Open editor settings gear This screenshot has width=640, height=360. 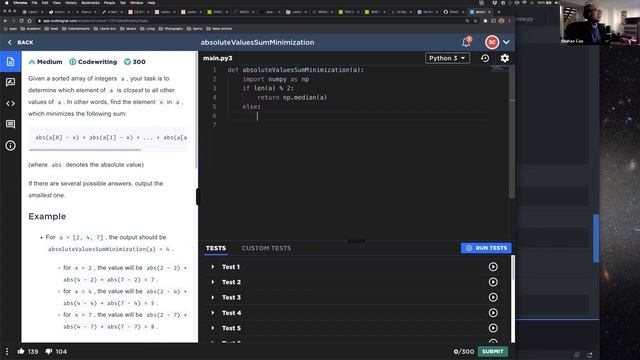(x=505, y=58)
